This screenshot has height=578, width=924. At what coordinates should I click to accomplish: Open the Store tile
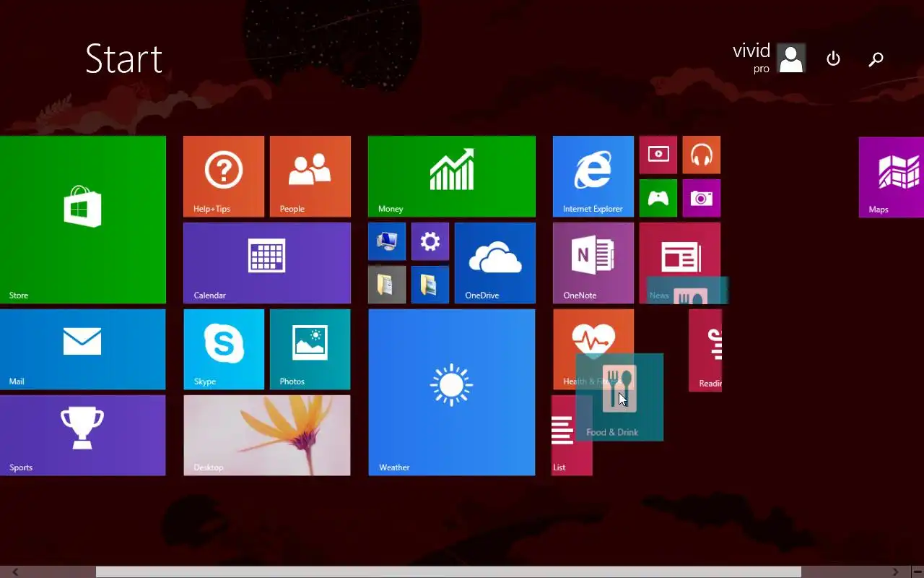(83, 220)
